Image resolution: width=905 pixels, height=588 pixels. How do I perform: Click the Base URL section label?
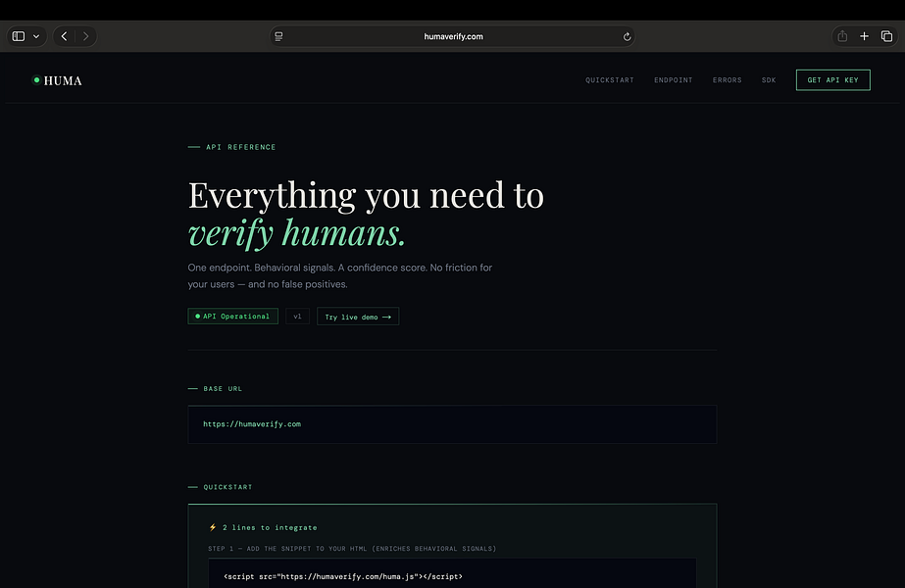click(x=223, y=389)
